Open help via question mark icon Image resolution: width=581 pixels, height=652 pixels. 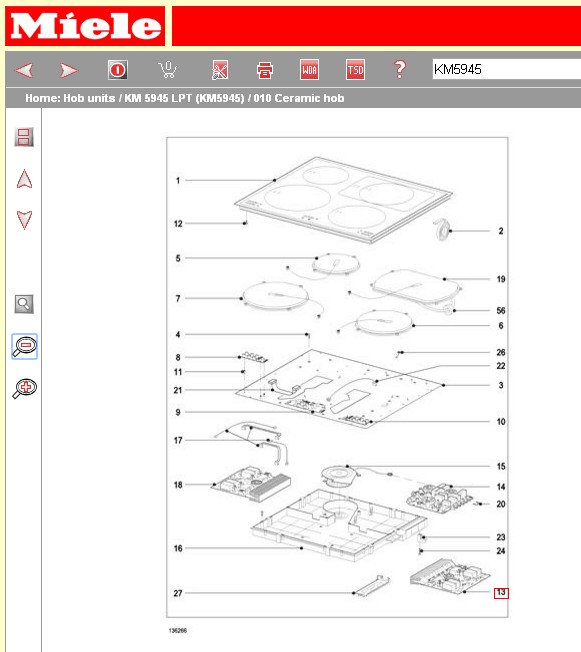tap(400, 69)
